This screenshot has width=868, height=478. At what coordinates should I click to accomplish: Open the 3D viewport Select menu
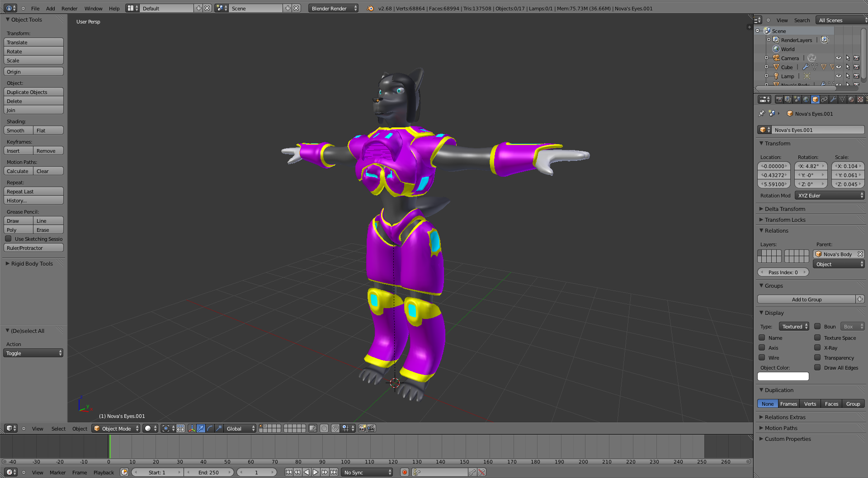58,428
